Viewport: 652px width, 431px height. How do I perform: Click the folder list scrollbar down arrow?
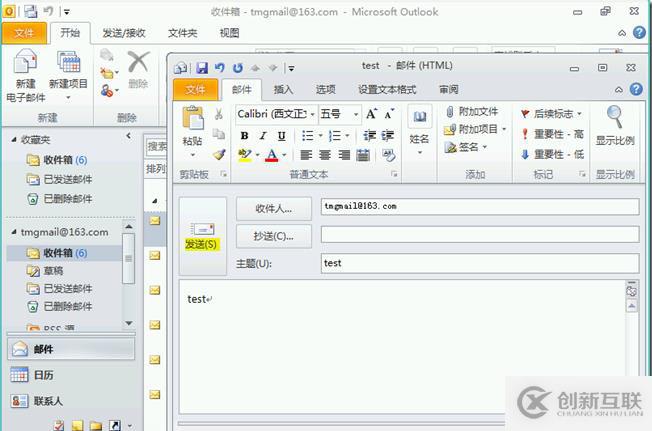click(129, 323)
